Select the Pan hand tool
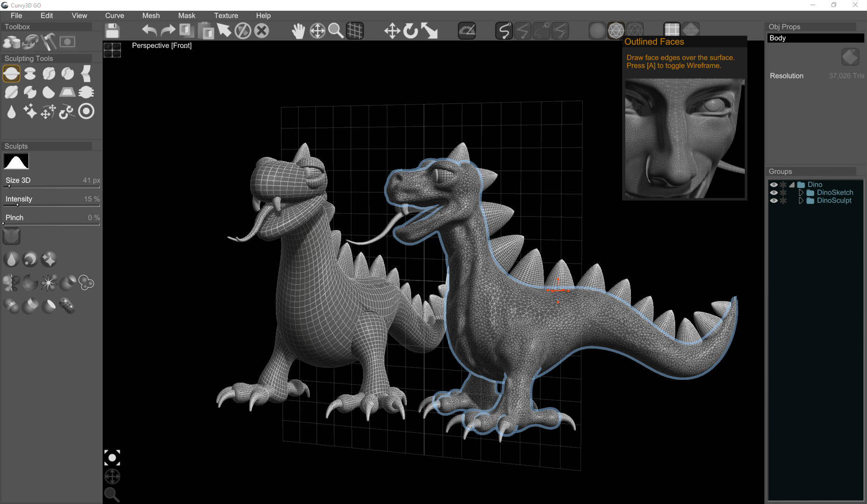This screenshot has width=867, height=504. pyautogui.click(x=298, y=31)
